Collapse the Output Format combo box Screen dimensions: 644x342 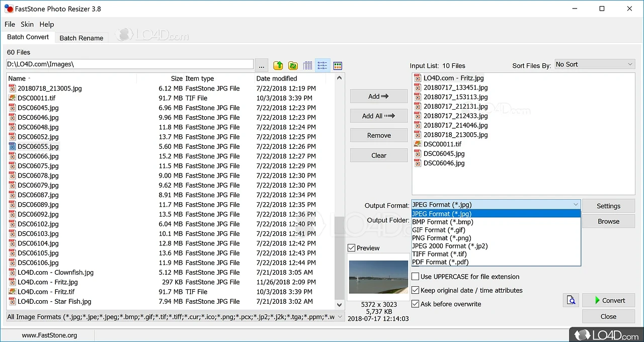point(576,204)
